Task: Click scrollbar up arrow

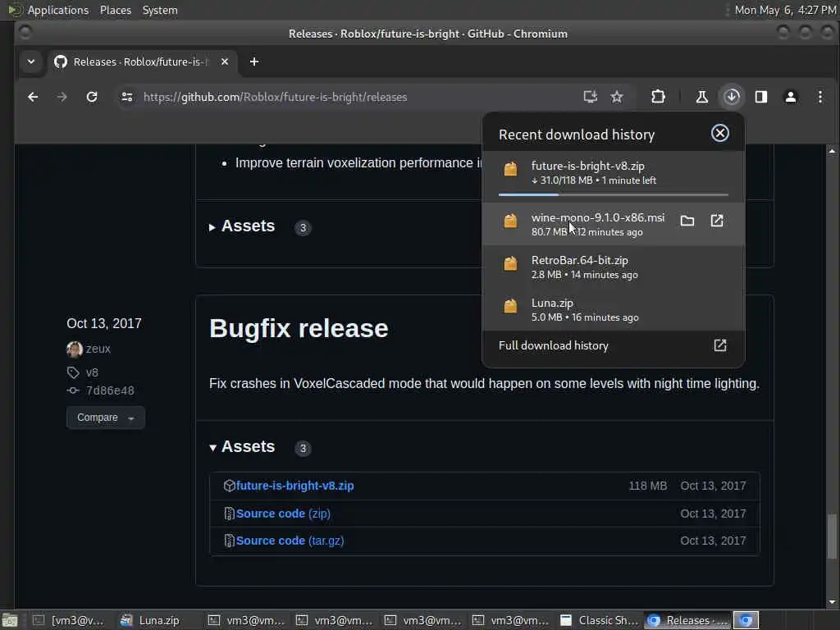Action: coord(832,151)
